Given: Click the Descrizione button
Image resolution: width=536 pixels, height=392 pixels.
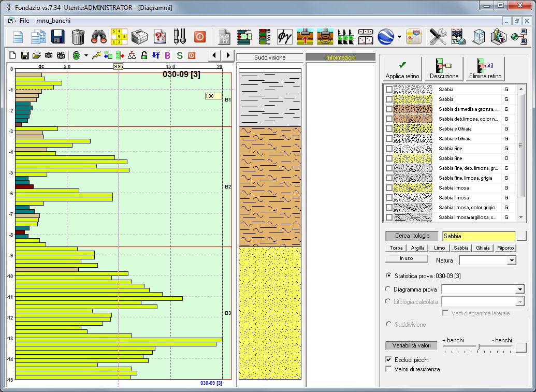Looking at the screenshot, I should (444, 69).
